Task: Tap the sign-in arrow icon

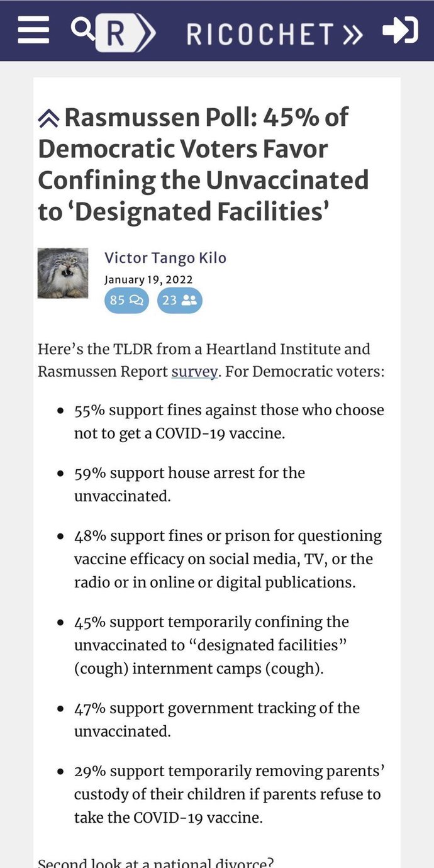Action: click(400, 30)
